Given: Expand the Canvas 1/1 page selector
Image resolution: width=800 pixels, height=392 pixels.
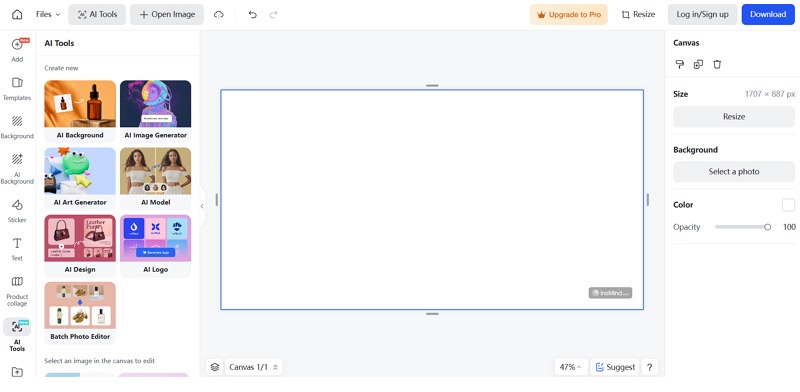Looking at the screenshot, I should [x=254, y=367].
